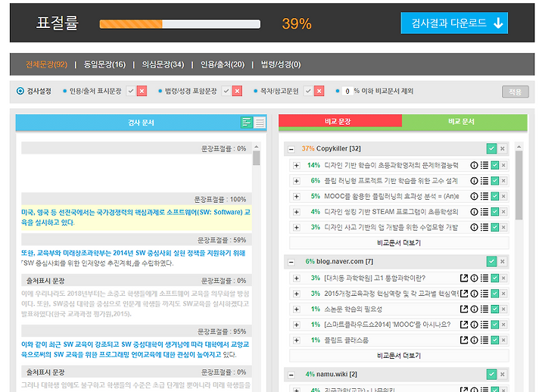The width and height of the screenshot is (545, 392).
Task: Switch to plain list view icon in 검사 문서
Action: (260, 123)
